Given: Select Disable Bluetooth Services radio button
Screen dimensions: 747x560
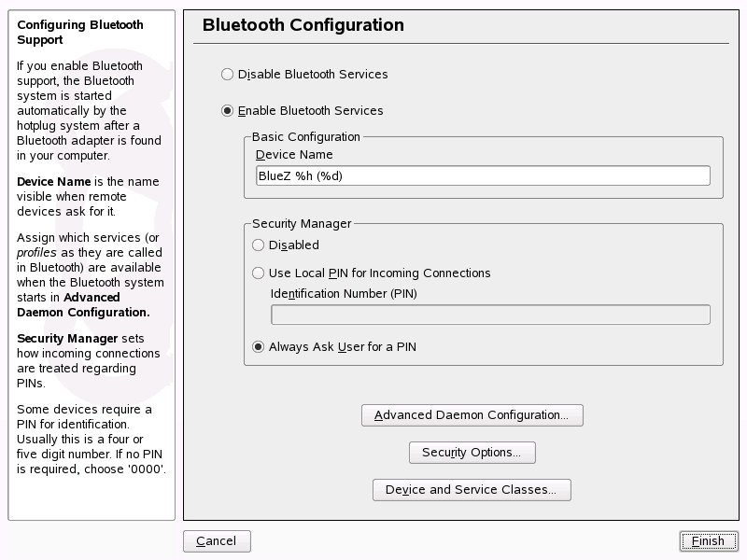Looking at the screenshot, I should tap(227, 74).
